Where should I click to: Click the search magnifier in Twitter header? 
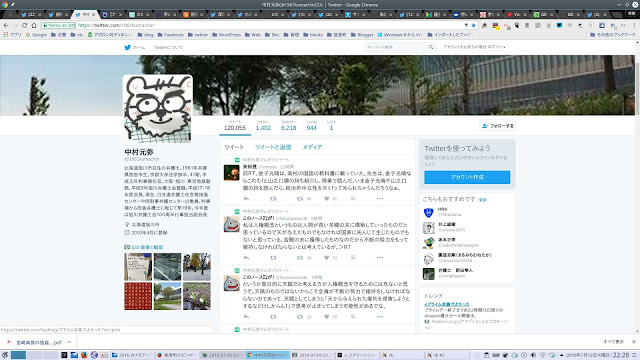coord(431,47)
